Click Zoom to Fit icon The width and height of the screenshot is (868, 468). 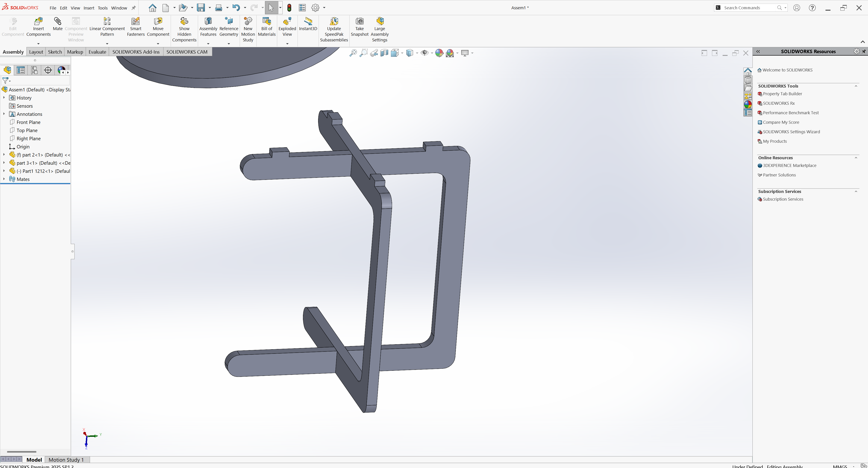pyautogui.click(x=353, y=53)
